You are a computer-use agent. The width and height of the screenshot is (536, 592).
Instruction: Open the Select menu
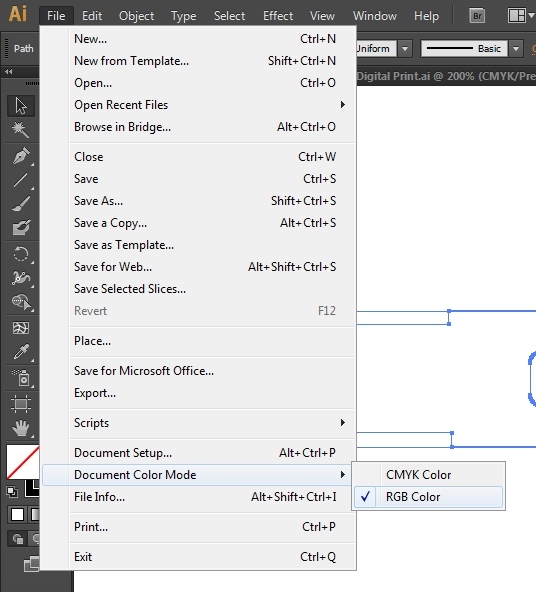[x=229, y=16]
